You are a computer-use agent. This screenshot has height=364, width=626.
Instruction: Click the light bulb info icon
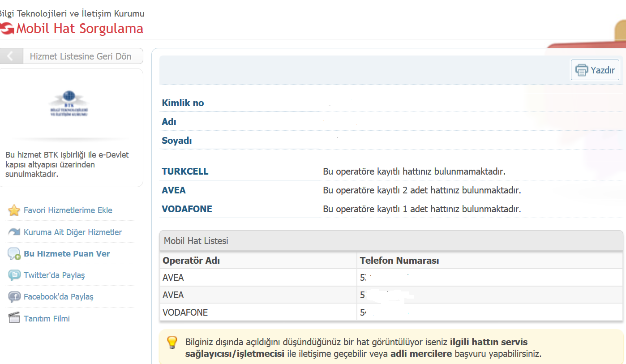pos(172,343)
